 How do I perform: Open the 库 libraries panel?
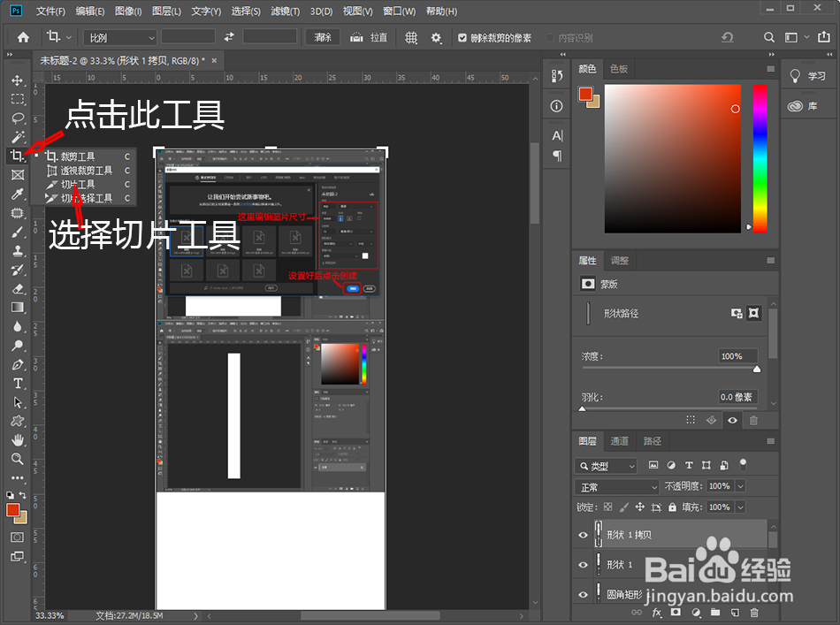click(x=803, y=106)
